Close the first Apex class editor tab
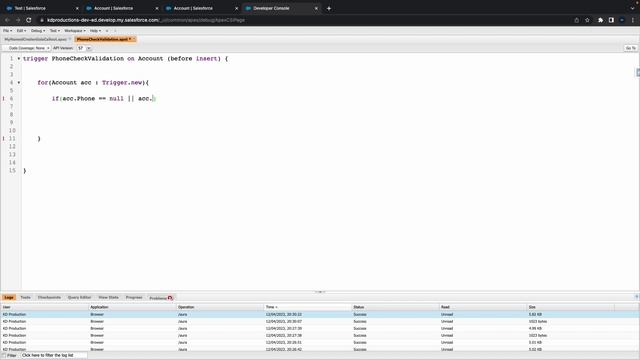 70,39
